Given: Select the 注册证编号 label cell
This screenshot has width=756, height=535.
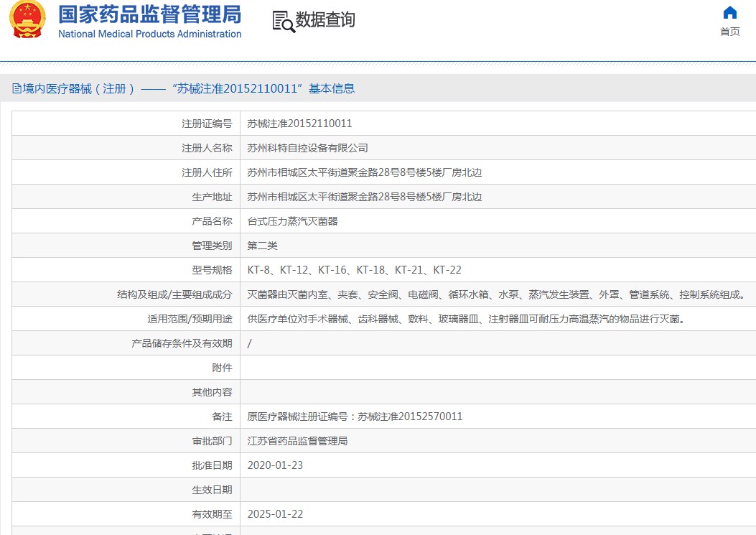Looking at the screenshot, I should point(126,124).
